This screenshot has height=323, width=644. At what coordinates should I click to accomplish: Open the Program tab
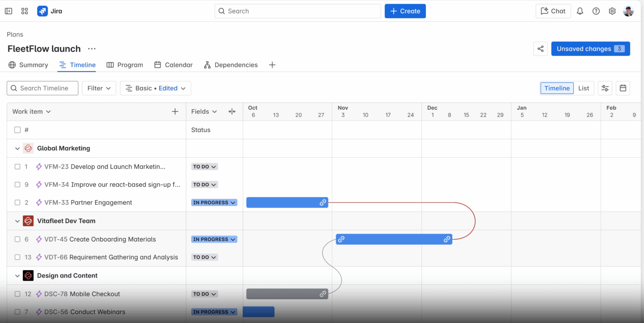pos(125,65)
